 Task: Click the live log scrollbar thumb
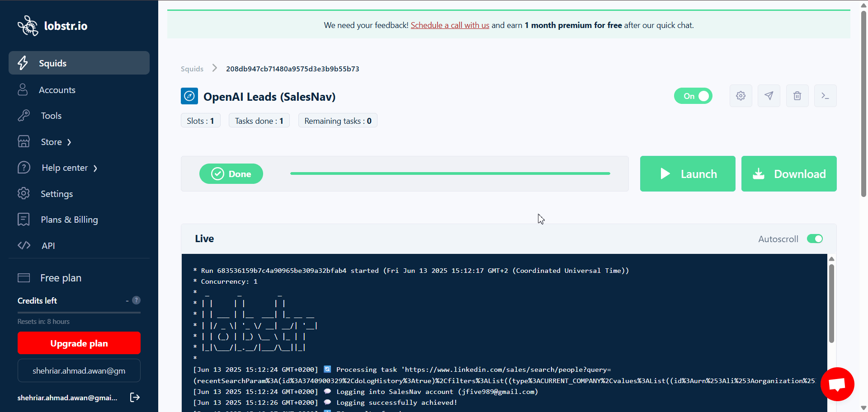tap(831, 304)
